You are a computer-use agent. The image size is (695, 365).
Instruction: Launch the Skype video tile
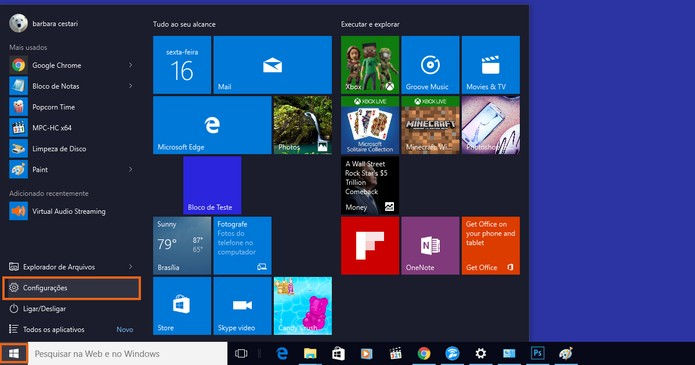[x=242, y=306]
